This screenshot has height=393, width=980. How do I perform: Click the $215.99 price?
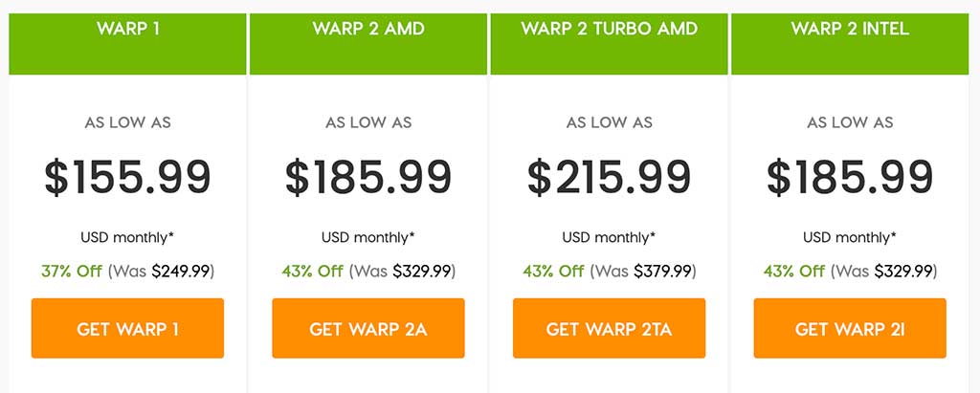[609, 178]
